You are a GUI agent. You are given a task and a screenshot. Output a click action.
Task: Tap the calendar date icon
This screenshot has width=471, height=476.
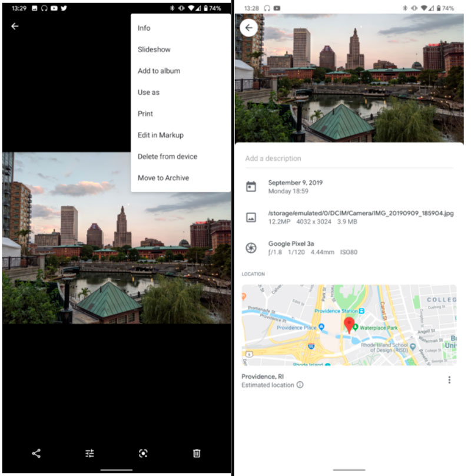[251, 187]
